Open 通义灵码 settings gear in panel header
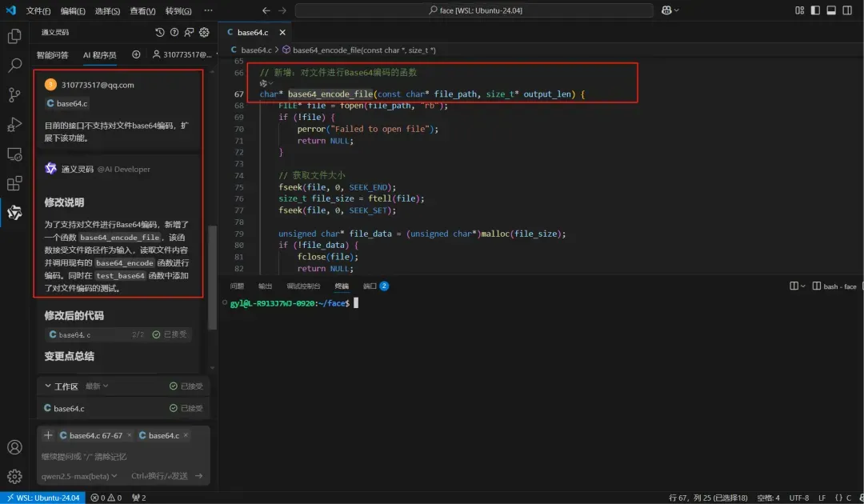Screen dimensions: 864x504 click(204, 32)
